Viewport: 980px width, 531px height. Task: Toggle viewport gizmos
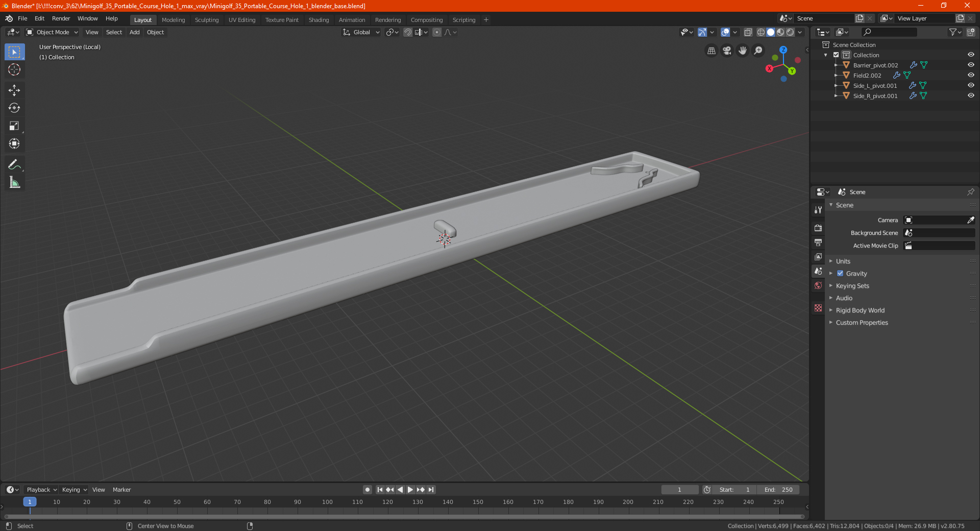coord(702,32)
